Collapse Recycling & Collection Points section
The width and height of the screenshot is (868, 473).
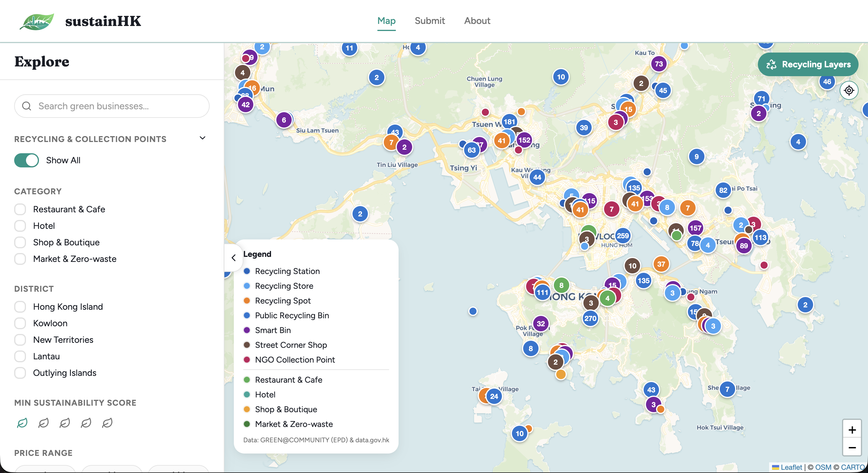click(202, 138)
